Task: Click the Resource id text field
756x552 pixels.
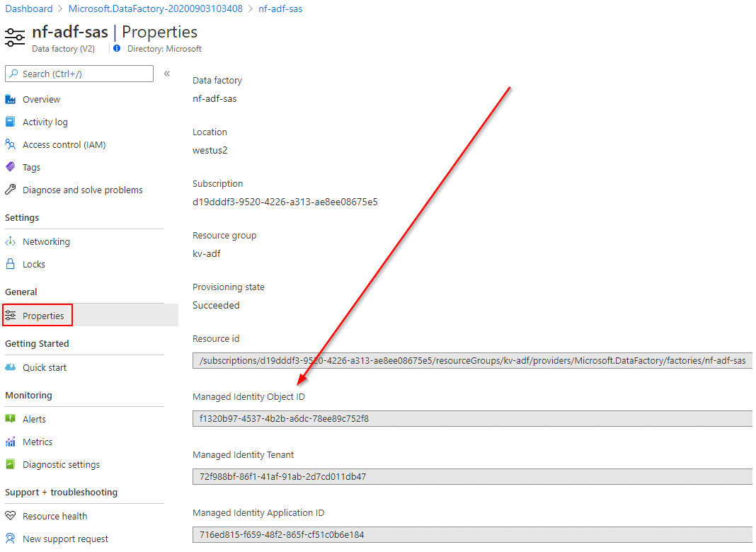Action: 471,361
